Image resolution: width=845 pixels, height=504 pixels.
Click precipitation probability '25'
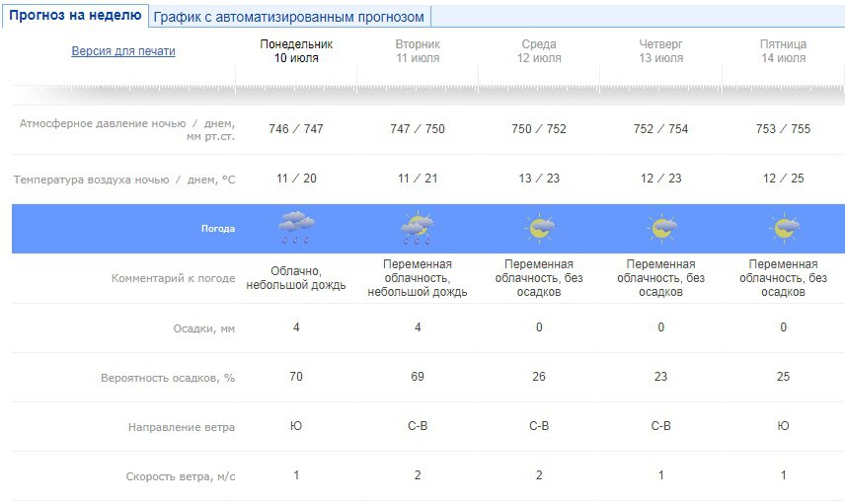[x=783, y=377]
